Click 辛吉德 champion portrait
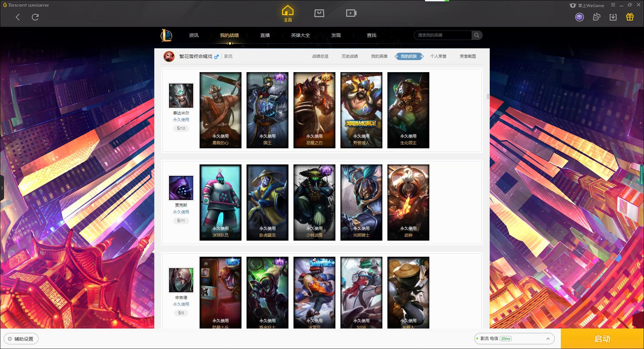Viewport: 644px width, 349px height. click(x=181, y=280)
